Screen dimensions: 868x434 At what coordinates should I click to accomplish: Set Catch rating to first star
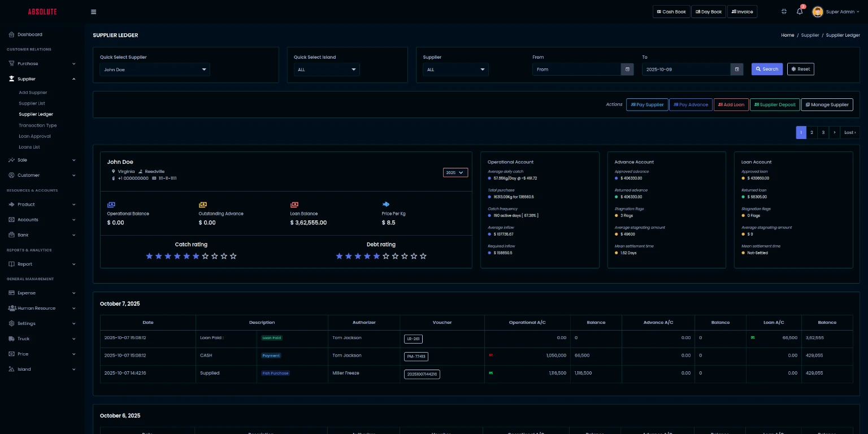(150, 256)
